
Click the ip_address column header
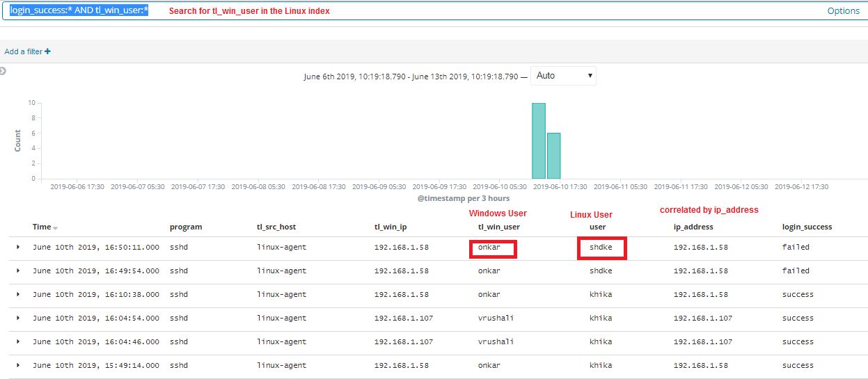693,227
